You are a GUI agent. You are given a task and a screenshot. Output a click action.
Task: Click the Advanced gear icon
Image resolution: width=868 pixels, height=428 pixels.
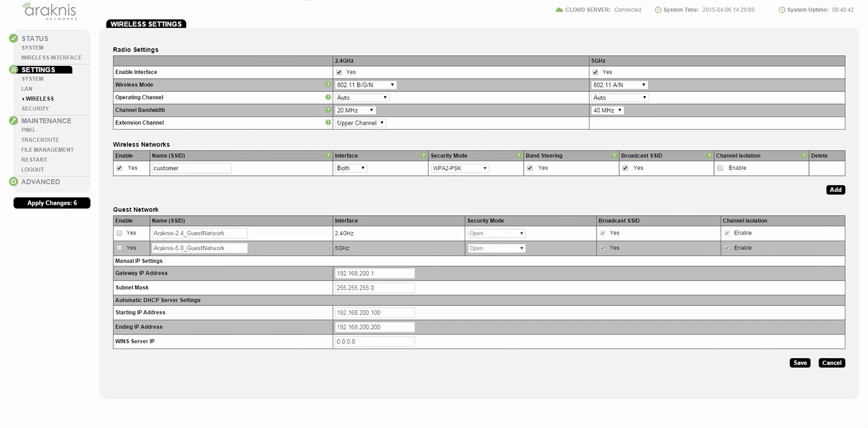point(13,182)
